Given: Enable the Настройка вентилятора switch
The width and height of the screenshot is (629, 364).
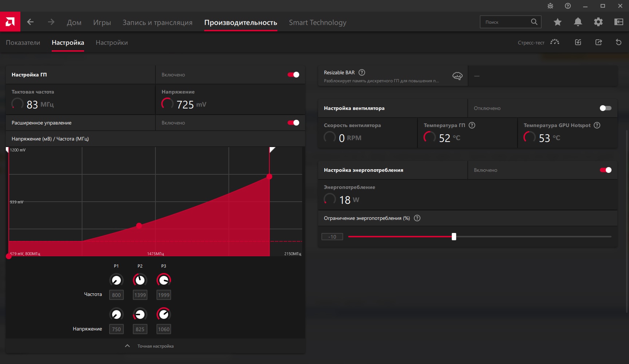Looking at the screenshot, I should (606, 108).
